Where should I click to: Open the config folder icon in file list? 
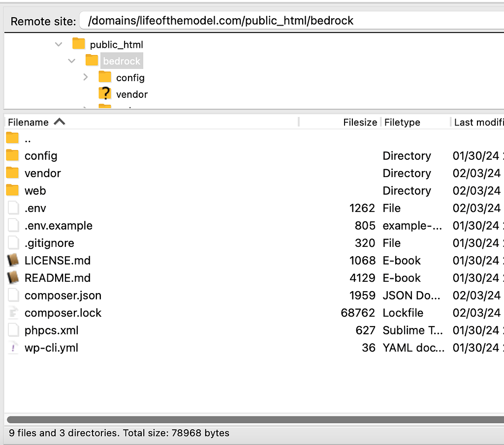click(x=12, y=155)
